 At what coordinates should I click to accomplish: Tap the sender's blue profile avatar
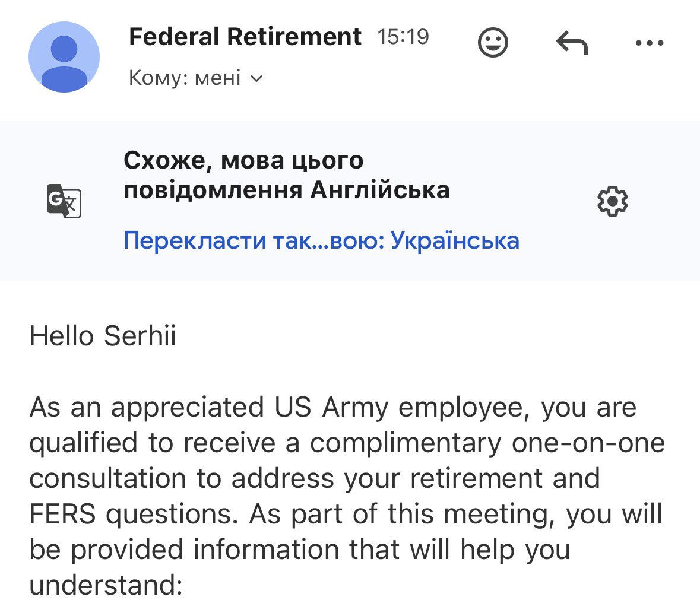(x=64, y=57)
